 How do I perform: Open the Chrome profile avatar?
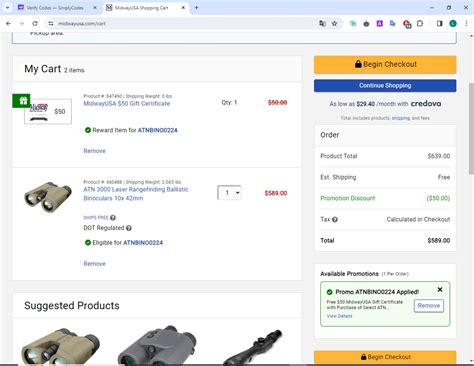pos(453,24)
